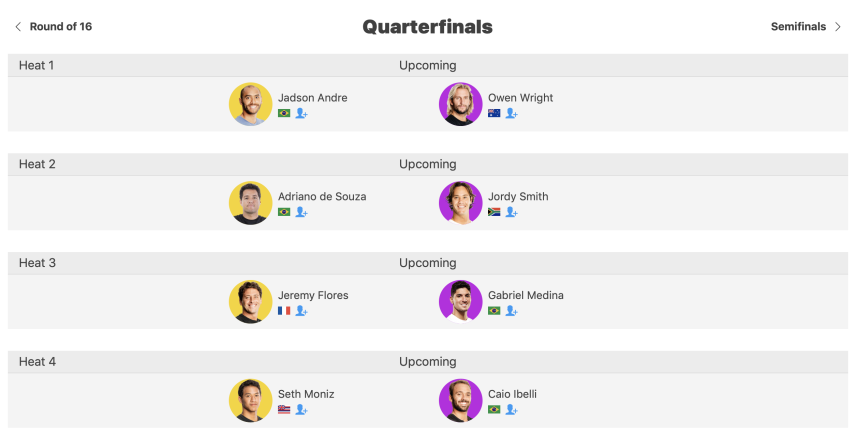The width and height of the screenshot is (856, 438).
Task: Follow Jadson Andre via add-user icon
Action: click(301, 113)
